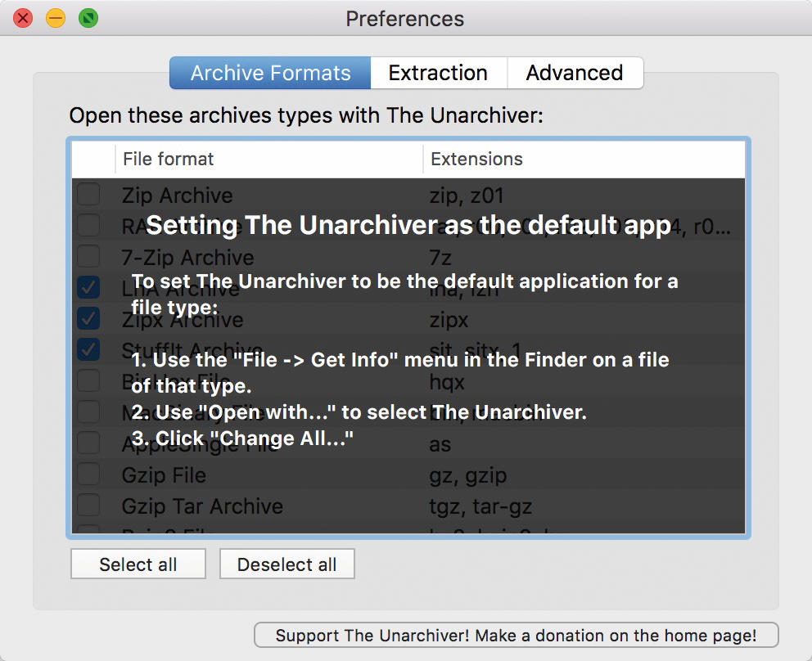
Task: Minimize the Preferences window
Action: [56, 19]
